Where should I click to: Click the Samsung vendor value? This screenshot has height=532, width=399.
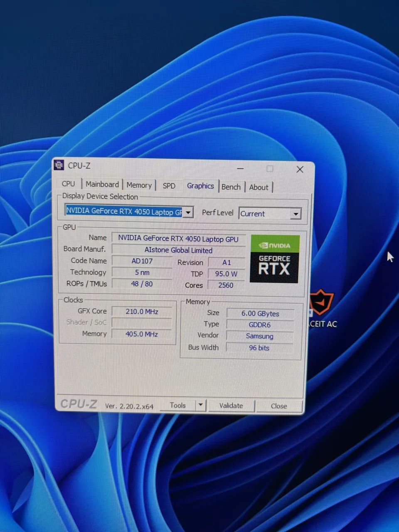coord(260,336)
